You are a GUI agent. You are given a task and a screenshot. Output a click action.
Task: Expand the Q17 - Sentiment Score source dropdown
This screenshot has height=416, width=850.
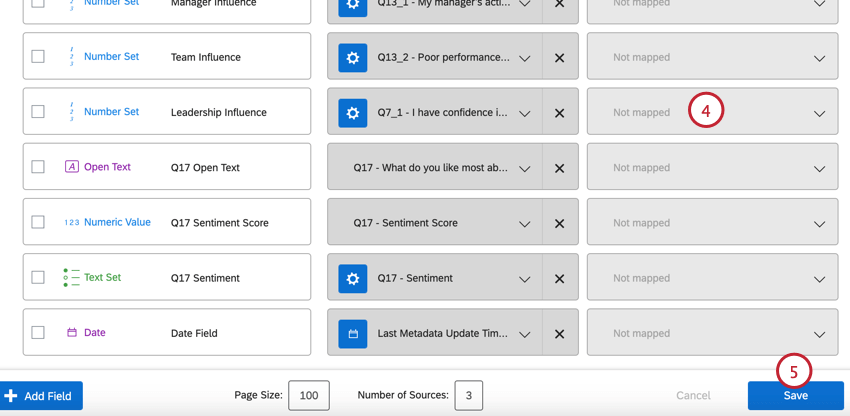pos(524,224)
